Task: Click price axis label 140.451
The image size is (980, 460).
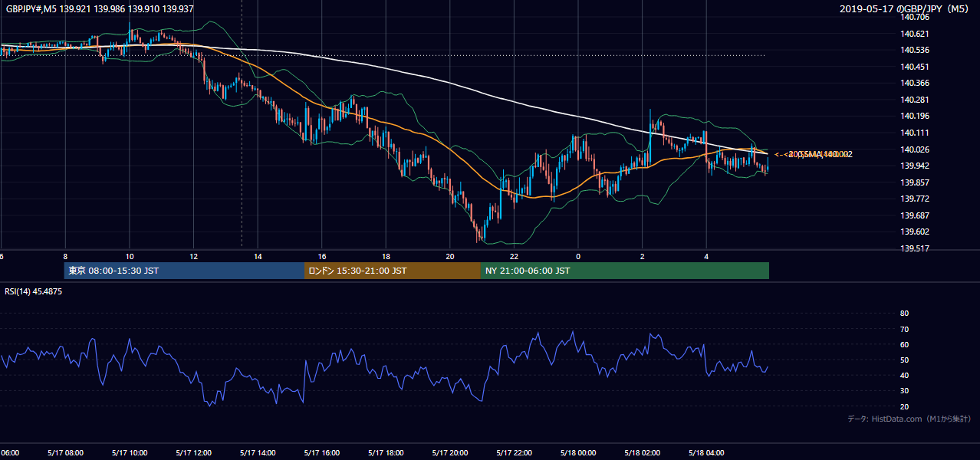Action: click(x=914, y=67)
